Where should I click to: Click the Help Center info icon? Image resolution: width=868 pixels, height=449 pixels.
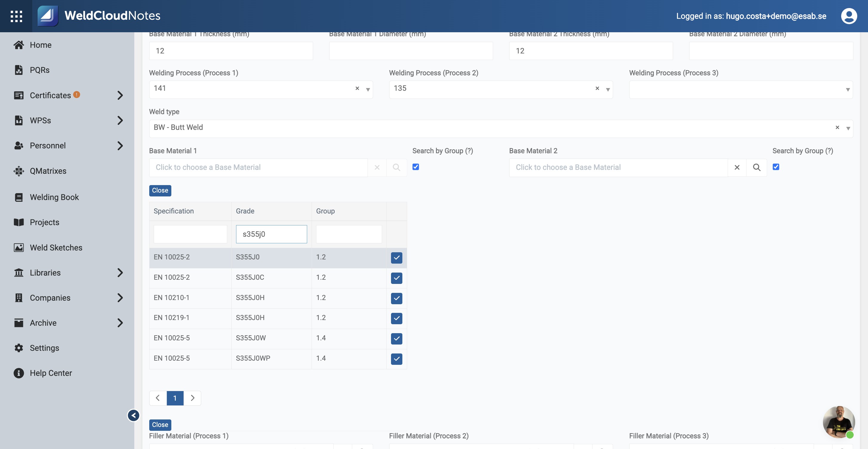[19, 373]
